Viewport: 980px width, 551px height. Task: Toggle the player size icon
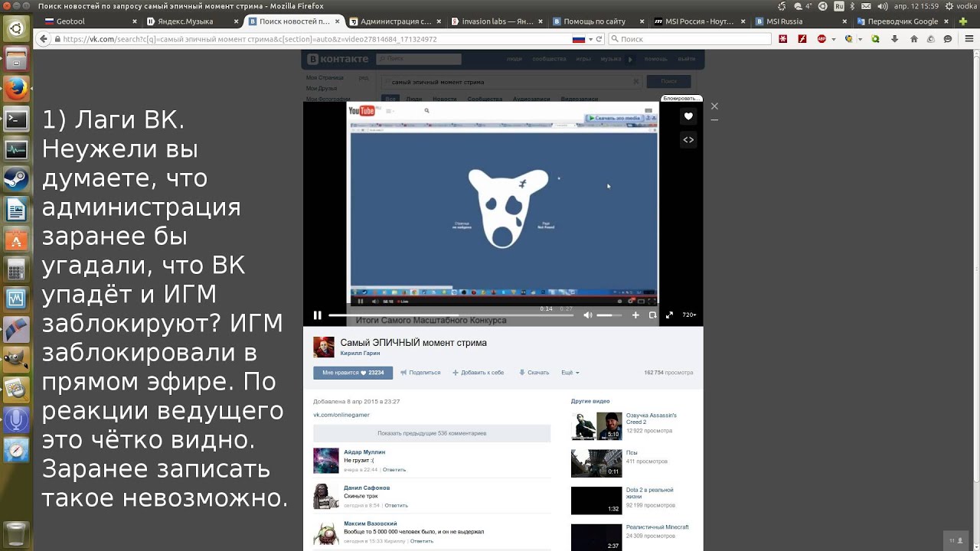click(x=653, y=315)
